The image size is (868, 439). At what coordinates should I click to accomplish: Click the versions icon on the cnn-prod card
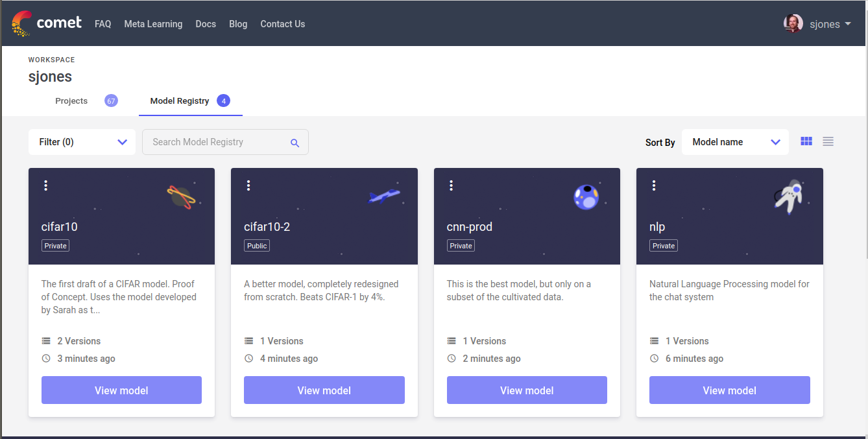[451, 340]
